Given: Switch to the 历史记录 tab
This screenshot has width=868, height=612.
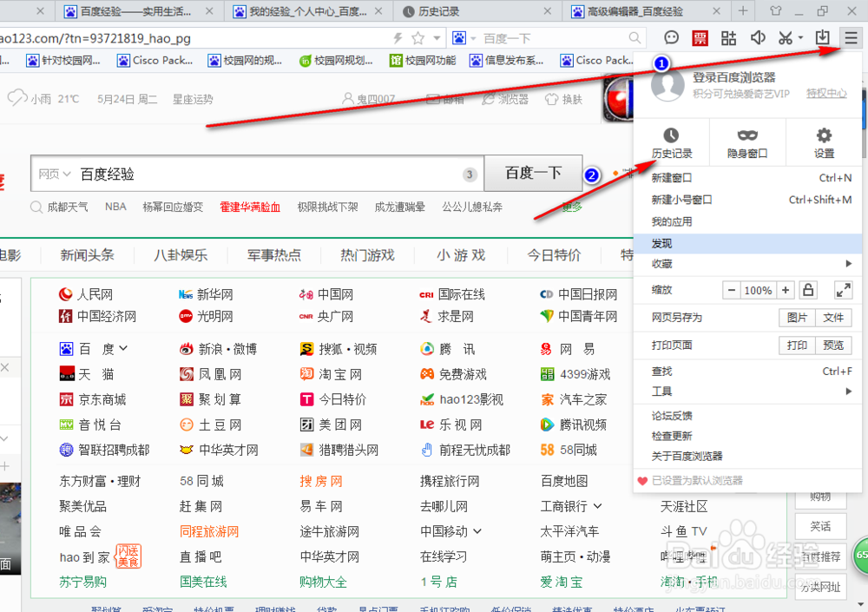Looking at the screenshot, I should 477,11.
